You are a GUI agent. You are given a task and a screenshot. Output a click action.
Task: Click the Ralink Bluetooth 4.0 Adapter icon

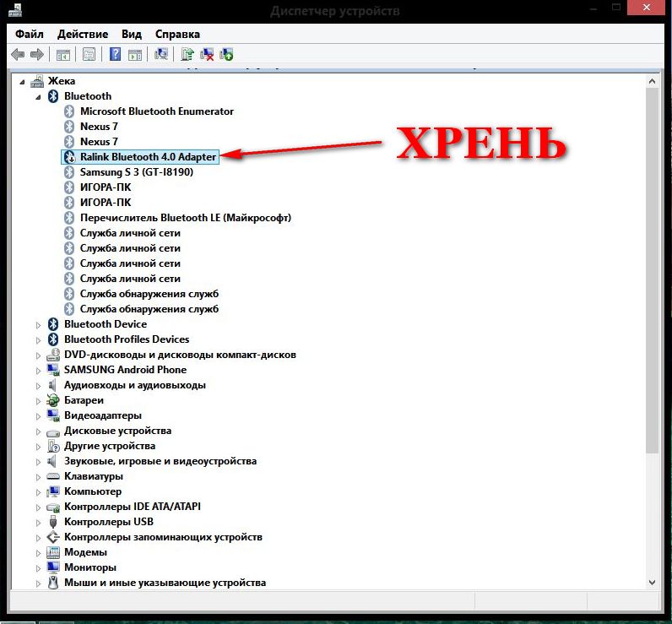tap(69, 157)
